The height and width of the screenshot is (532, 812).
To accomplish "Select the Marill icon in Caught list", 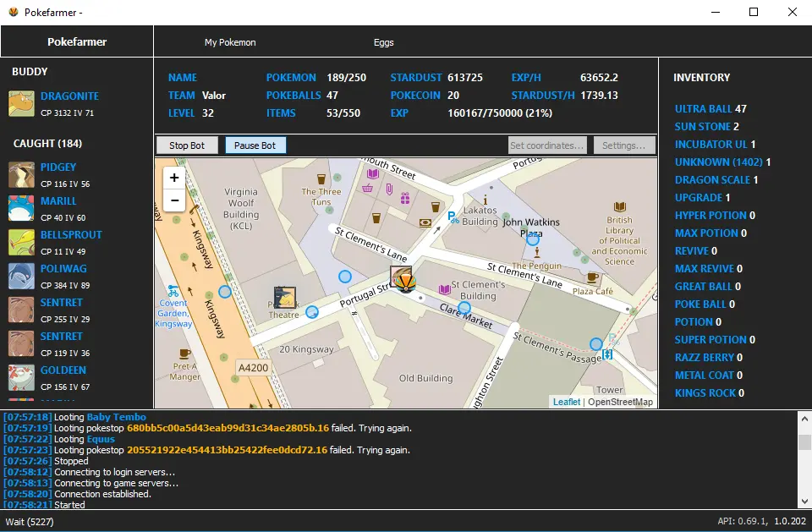I will pyautogui.click(x=21, y=208).
